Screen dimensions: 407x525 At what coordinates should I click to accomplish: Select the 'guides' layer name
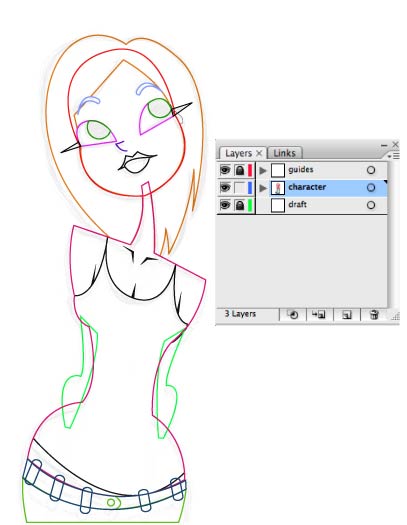301,170
